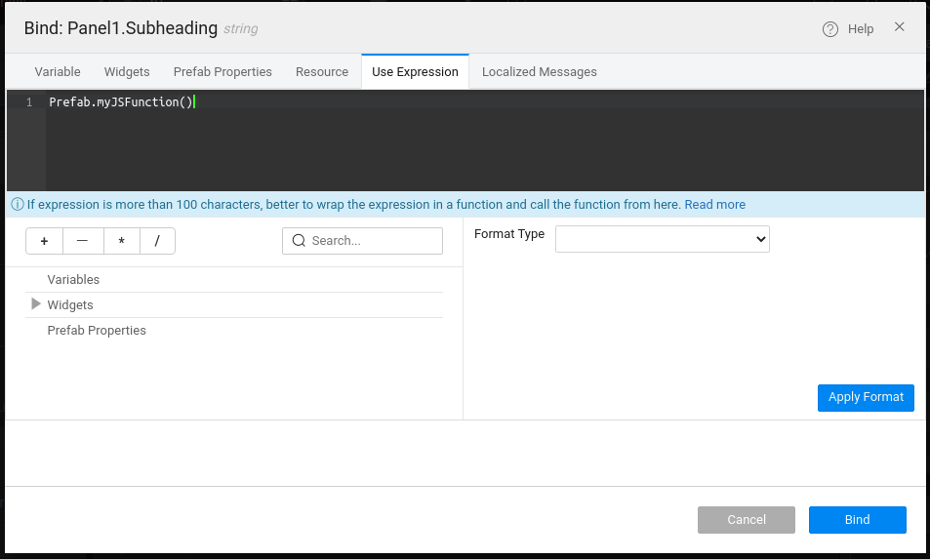Switch to the Widgets tab
The width and height of the screenshot is (930, 560).
(127, 72)
